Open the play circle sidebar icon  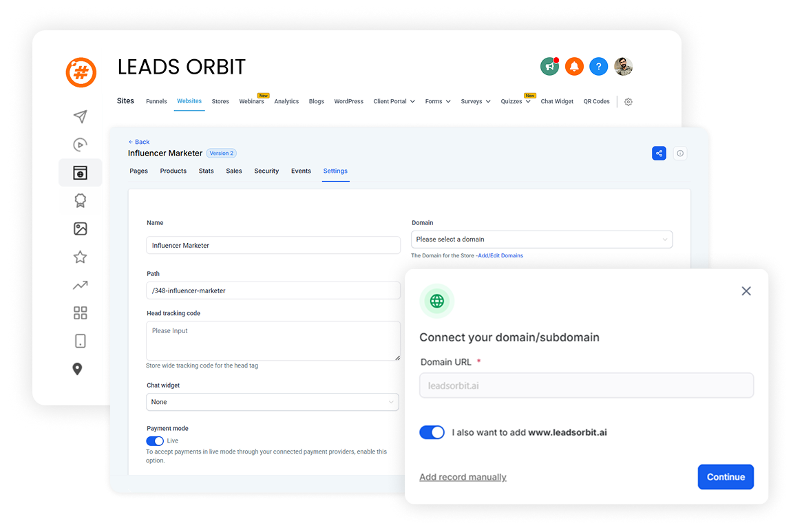(81, 145)
